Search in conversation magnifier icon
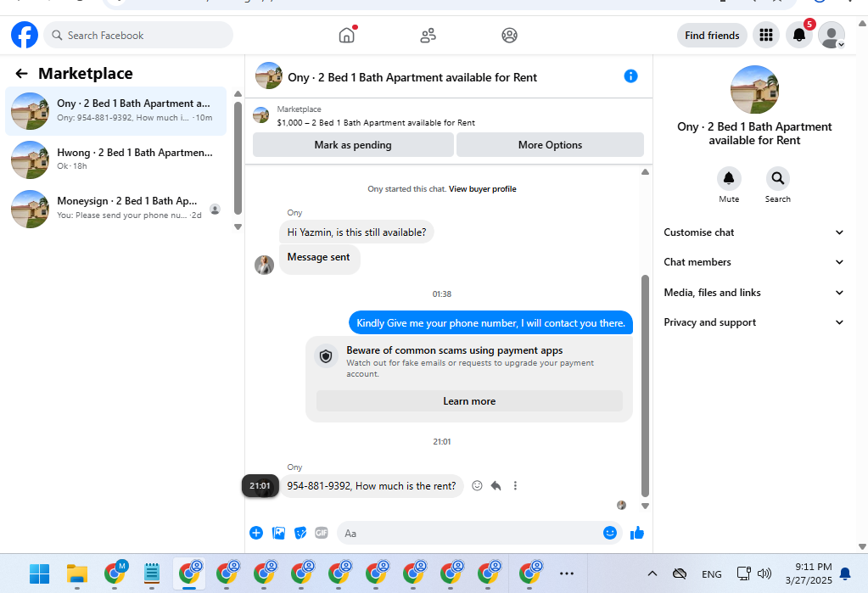 click(x=778, y=178)
